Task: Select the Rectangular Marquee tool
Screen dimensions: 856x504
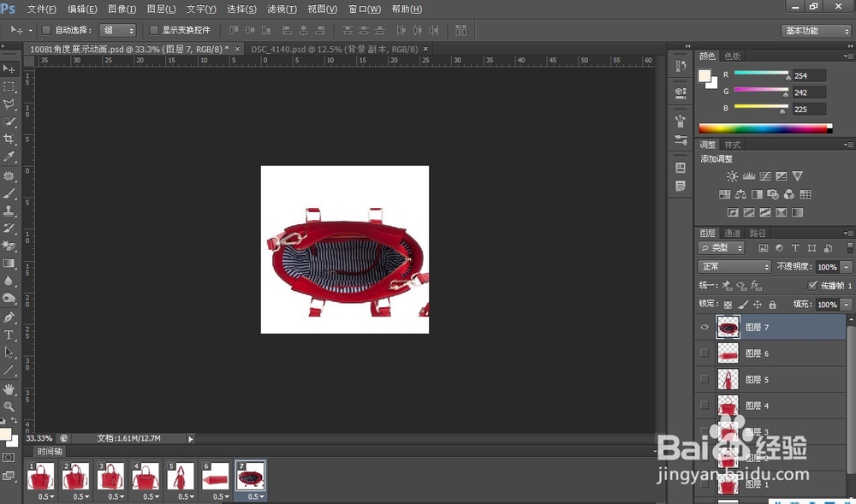Action: point(9,86)
